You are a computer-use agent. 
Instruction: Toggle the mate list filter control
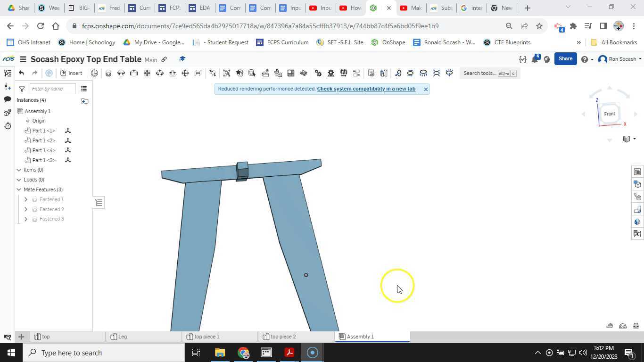coord(99,202)
